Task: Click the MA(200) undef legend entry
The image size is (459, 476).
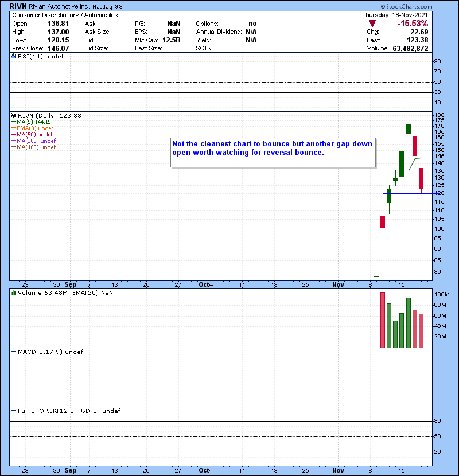Action: point(36,141)
